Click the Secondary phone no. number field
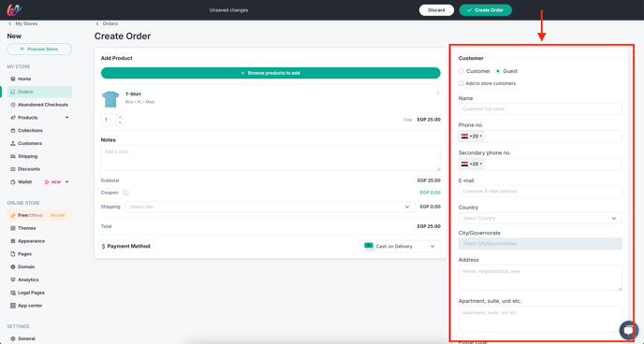The height and width of the screenshot is (344, 644). tap(552, 164)
